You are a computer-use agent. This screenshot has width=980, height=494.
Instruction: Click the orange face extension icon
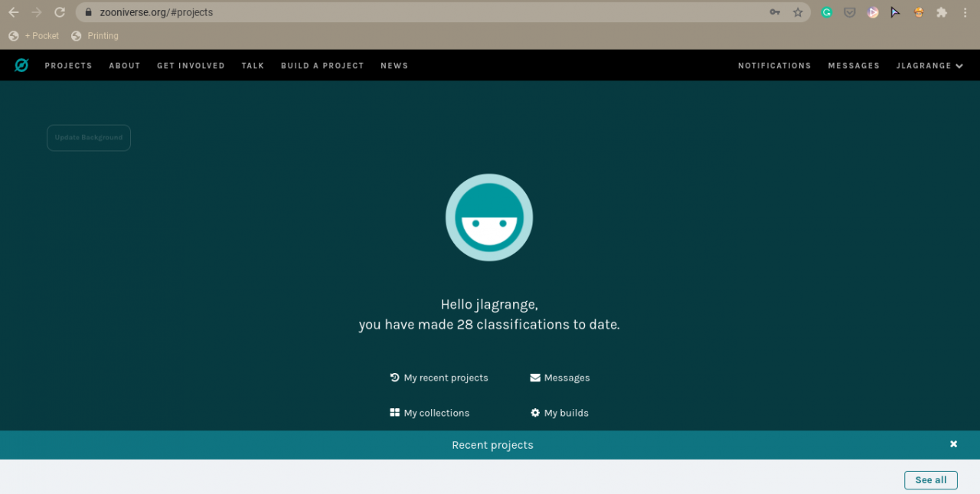pos(919,12)
